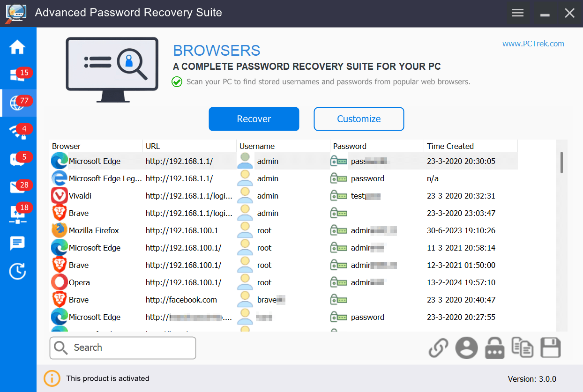The width and height of the screenshot is (583, 392).
Task: Select the Mozilla Firefox row
Action: (94, 230)
